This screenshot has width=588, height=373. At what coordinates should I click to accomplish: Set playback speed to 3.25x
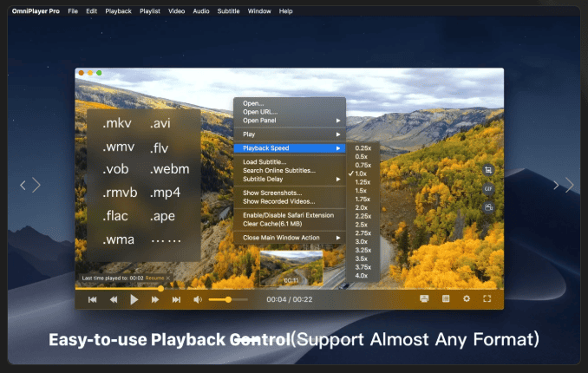tap(363, 250)
